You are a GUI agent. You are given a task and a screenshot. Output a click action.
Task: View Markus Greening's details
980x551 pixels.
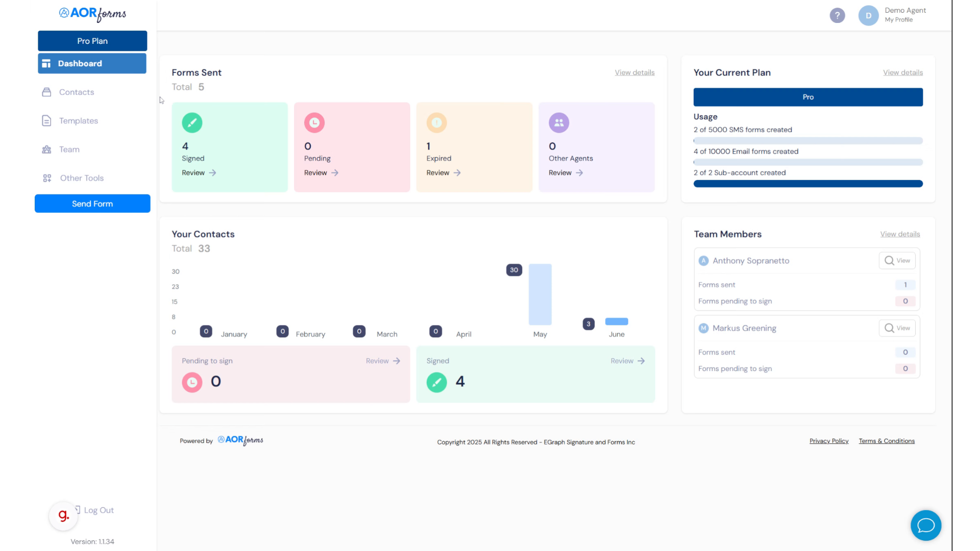click(897, 328)
